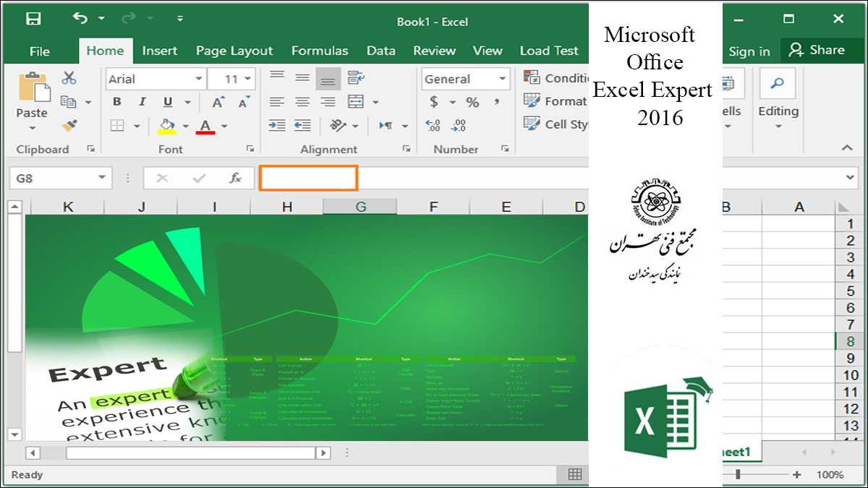Expand the font color palette arrow
868x488 pixels.
[224, 126]
